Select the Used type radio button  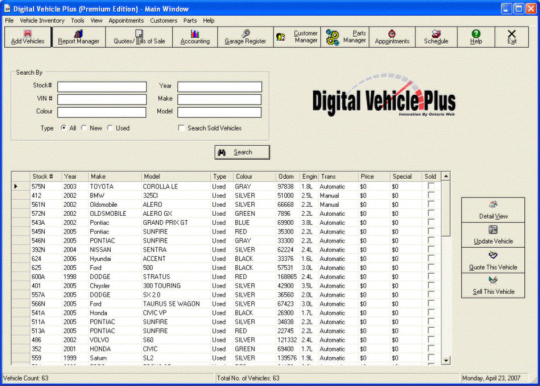point(110,128)
